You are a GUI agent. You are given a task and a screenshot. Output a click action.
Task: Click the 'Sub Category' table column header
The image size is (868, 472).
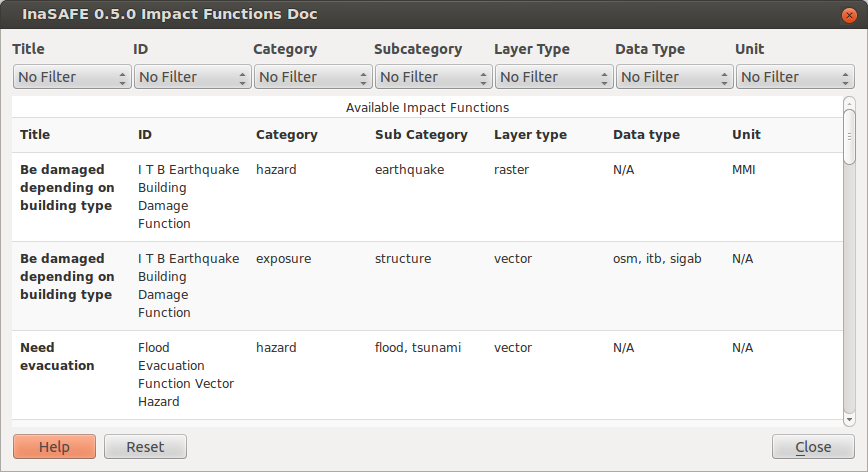421,134
